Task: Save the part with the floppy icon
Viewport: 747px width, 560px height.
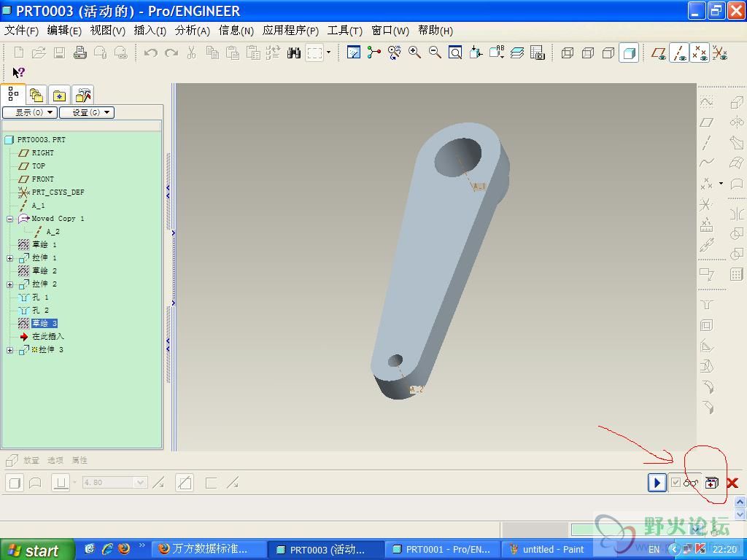Action: pos(59,52)
